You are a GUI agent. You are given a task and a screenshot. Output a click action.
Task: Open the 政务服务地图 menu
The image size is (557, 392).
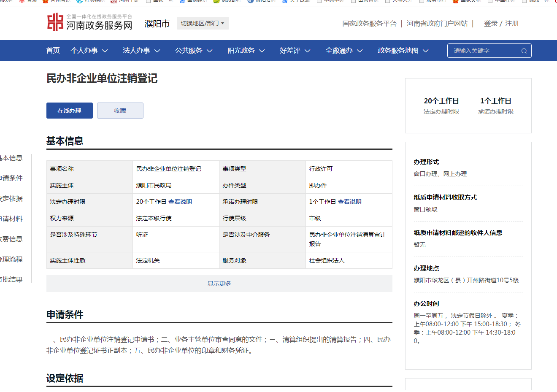click(403, 51)
